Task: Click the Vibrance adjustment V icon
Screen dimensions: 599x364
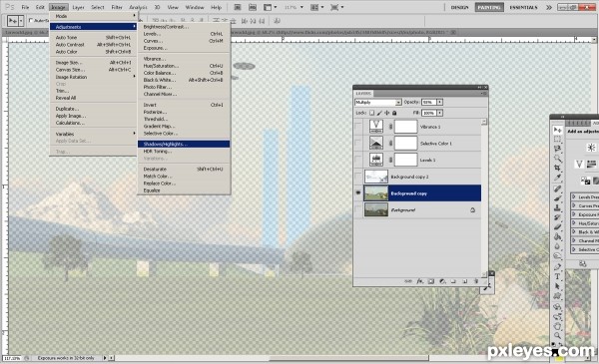Action: pyautogui.click(x=579, y=165)
